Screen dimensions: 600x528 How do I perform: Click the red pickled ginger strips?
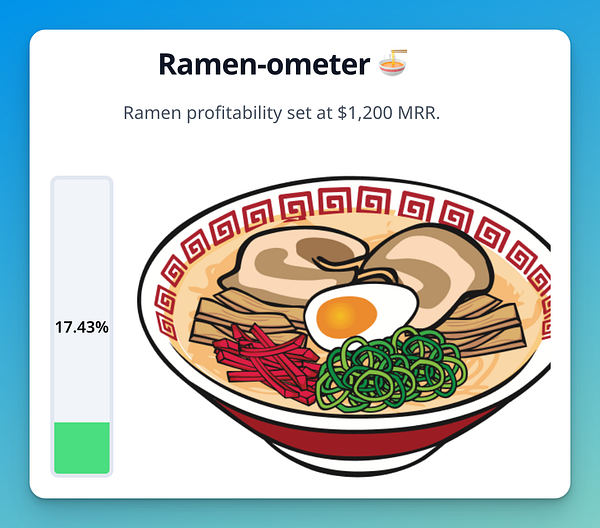tap(266, 362)
